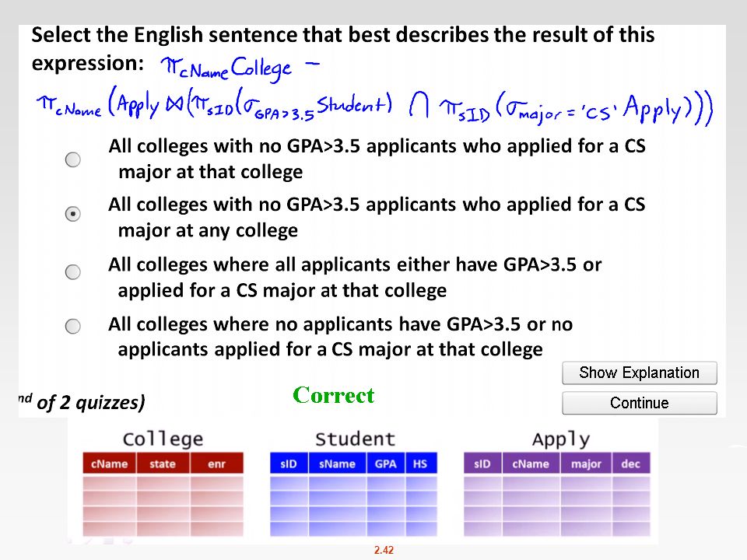Click the faint slideshow pen tool icon
Screen dimensions: 747x560
click(89, 541)
